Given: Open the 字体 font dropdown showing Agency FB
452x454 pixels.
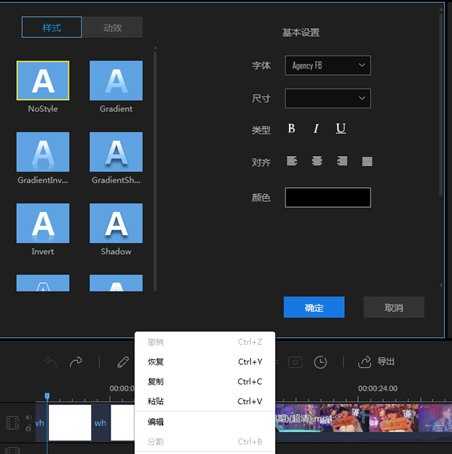Looking at the screenshot, I should pos(328,65).
